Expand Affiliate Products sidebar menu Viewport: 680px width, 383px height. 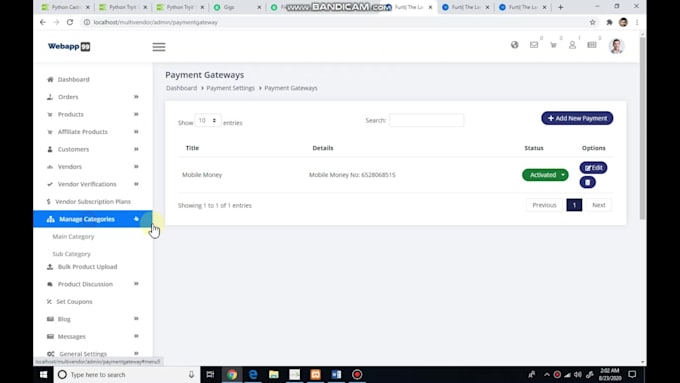coord(93,131)
